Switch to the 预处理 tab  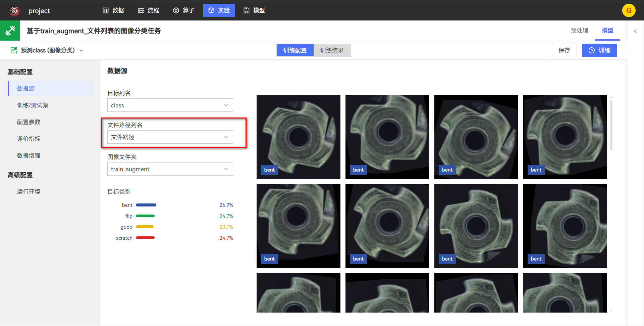click(579, 31)
